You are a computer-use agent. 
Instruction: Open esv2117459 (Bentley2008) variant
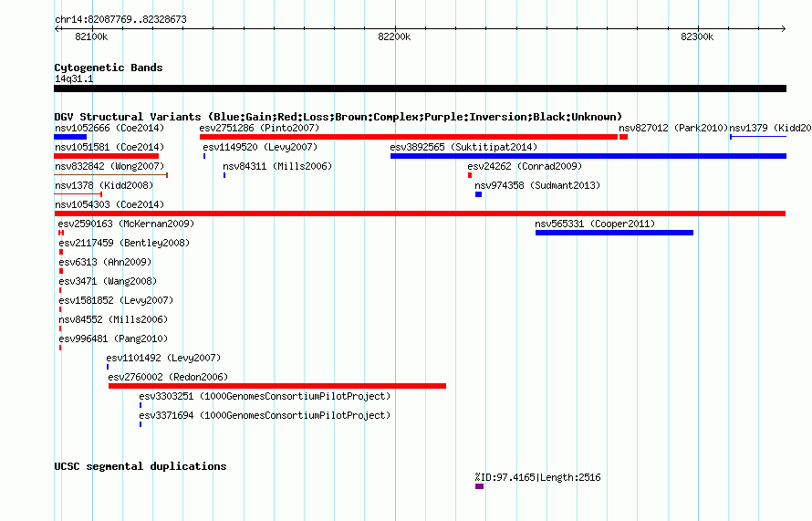pos(124,243)
